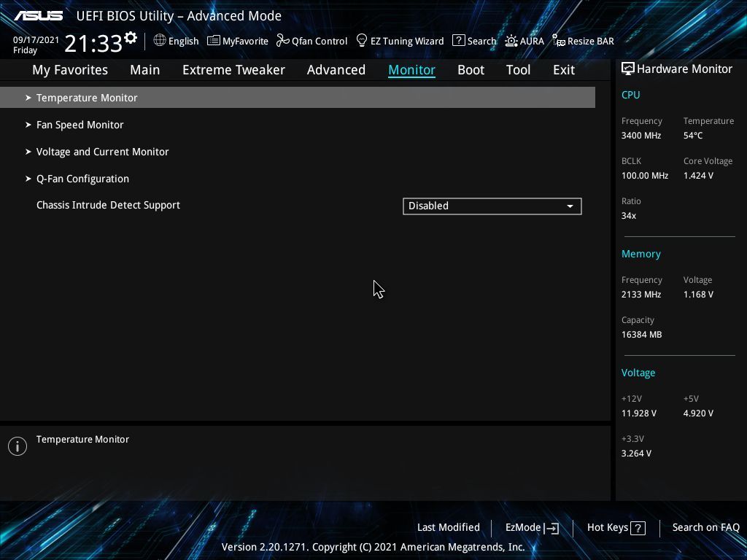Click the 1.168 V memory voltage value
747x560 pixels.
[x=698, y=295]
